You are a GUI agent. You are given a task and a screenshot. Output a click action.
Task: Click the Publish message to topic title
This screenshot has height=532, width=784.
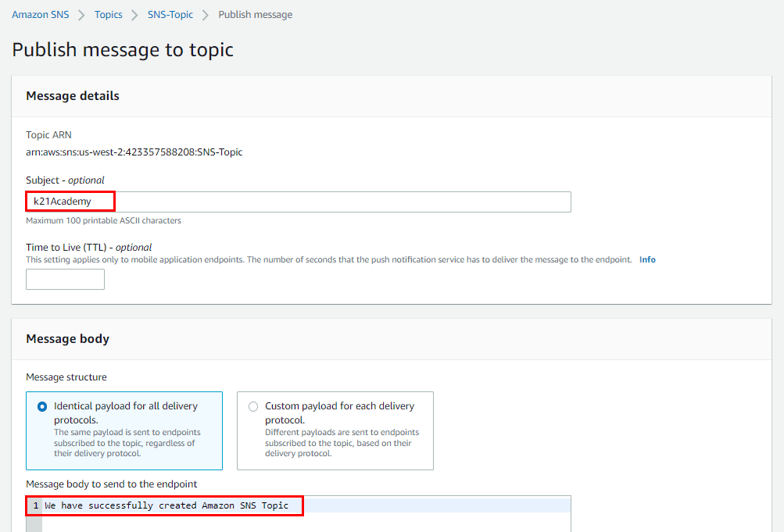pos(123,50)
